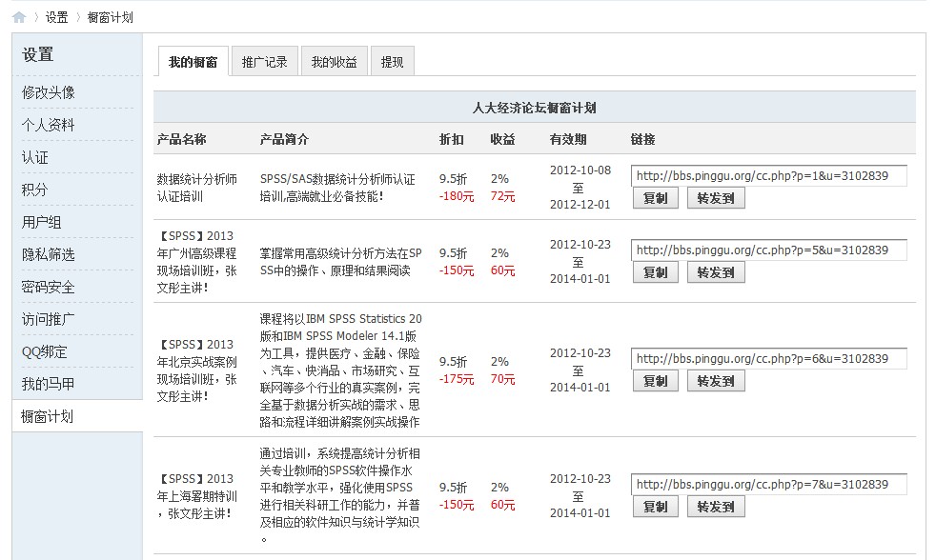Click the home icon in breadcrumb
Image resolution: width=936 pixels, height=560 pixels.
(x=19, y=17)
